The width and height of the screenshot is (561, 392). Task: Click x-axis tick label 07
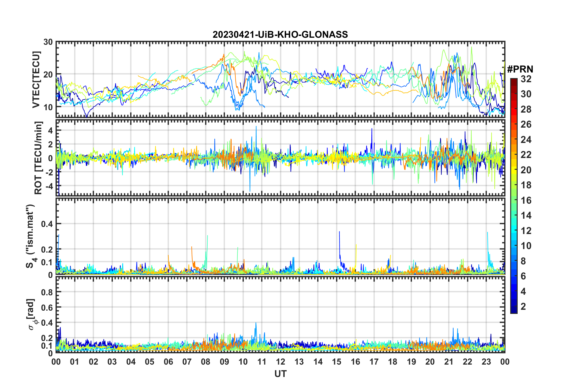click(187, 362)
